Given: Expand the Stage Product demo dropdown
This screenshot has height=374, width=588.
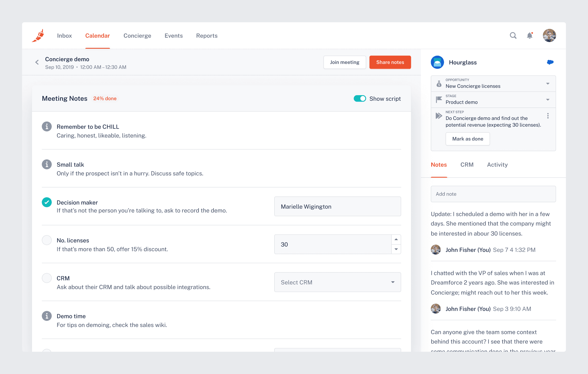Looking at the screenshot, I should coord(547,100).
